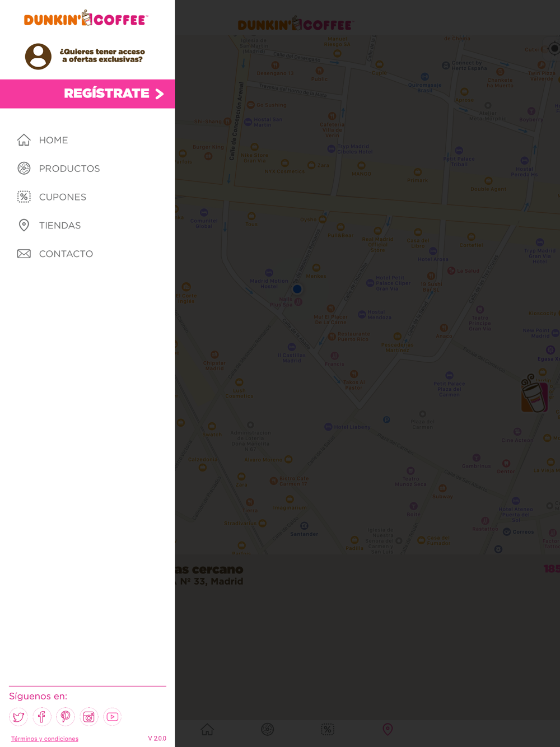Tap the Burger King marker on the map
The image size is (560, 747).
click(x=208, y=156)
